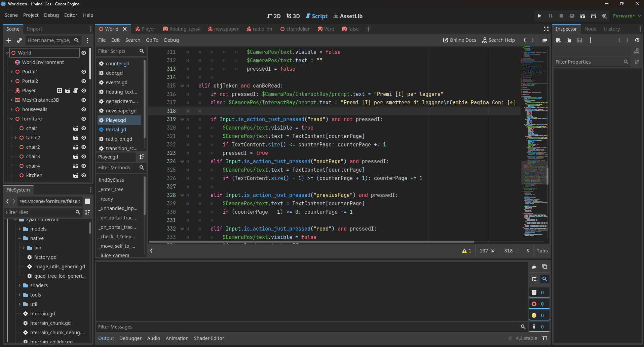Toggle distraction-free mode icon

tap(546, 29)
